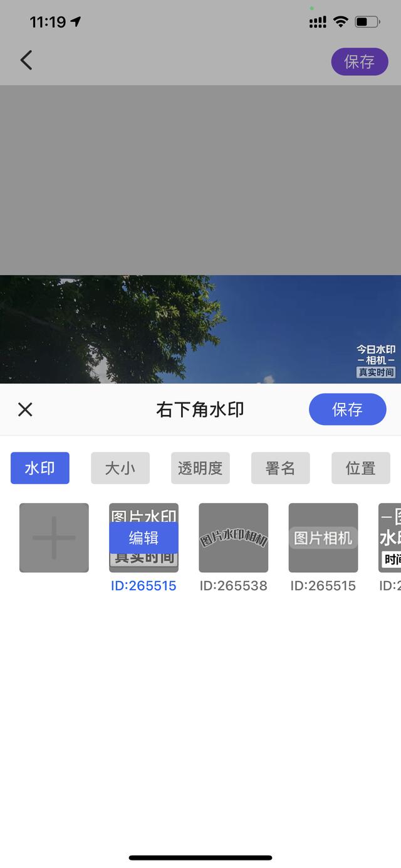Switch to the 署名 signature tab
The height and width of the screenshot is (868, 401).
pyautogui.click(x=281, y=468)
